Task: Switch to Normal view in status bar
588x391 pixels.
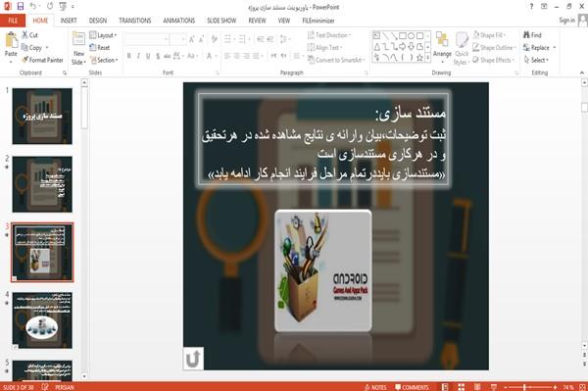Action: click(x=445, y=387)
